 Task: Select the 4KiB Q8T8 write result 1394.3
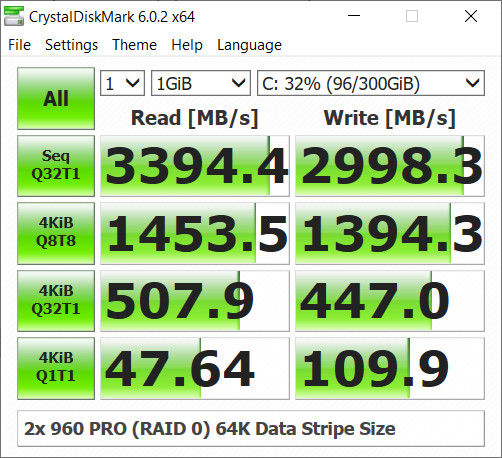pyautogui.click(x=390, y=233)
